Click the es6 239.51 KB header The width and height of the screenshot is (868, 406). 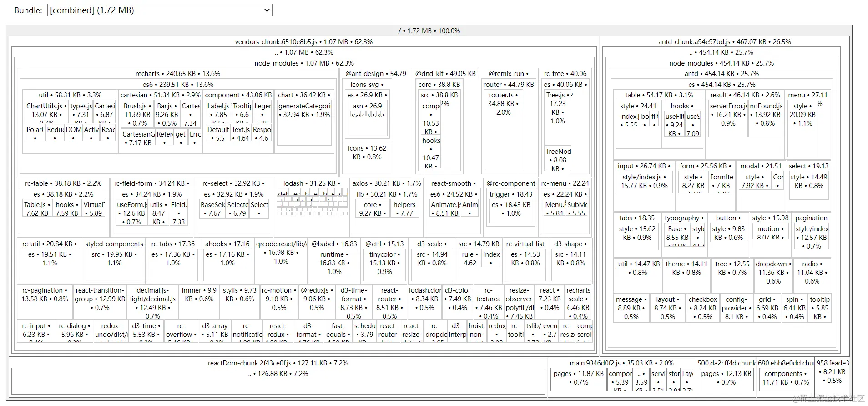(178, 84)
